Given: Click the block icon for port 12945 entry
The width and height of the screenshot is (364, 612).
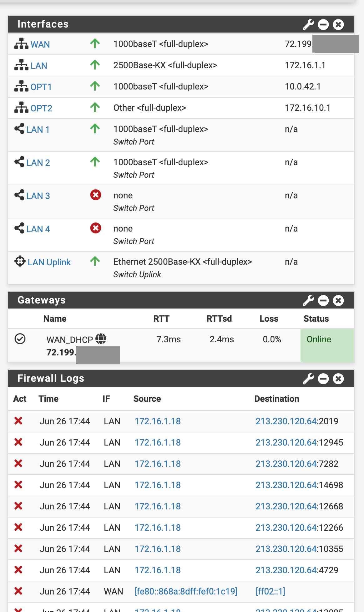Looking at the screenshot, I should 18,442.
